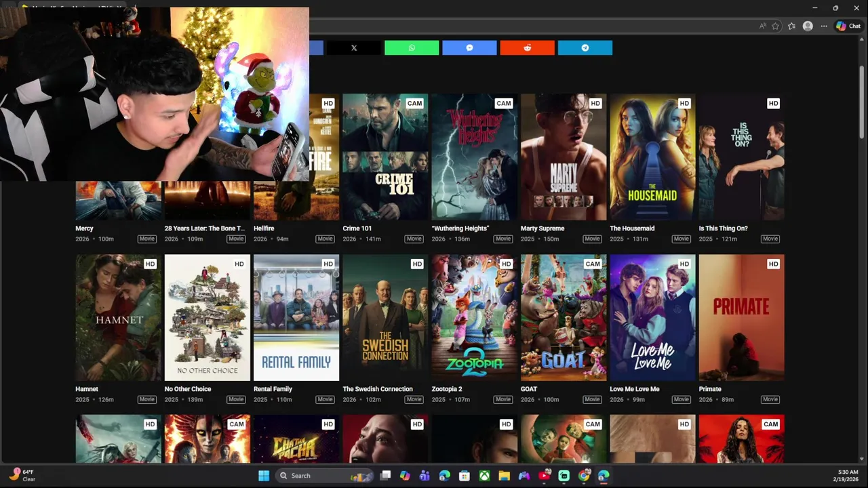Click the HD badge on The Housemaid
Viewport: 868px width, 488px height.
(x=684, y=103)
